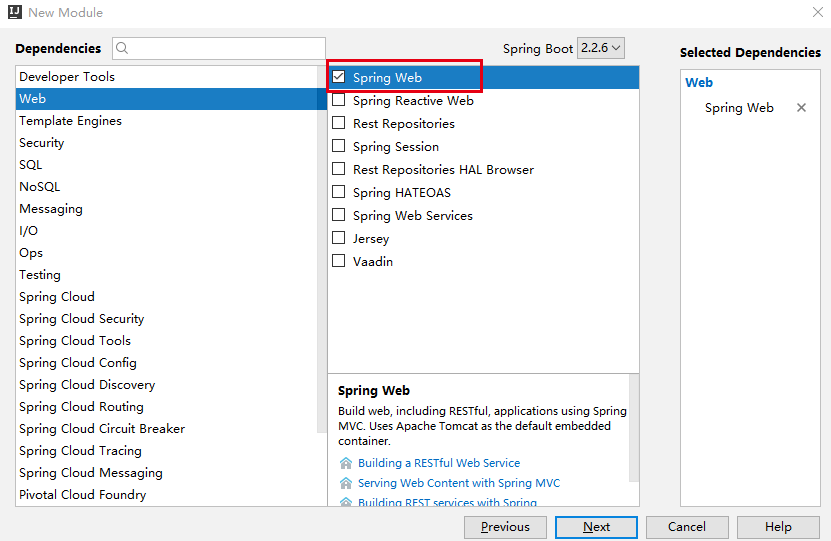Open Building REST services with Spring link

tap(447, 502)
